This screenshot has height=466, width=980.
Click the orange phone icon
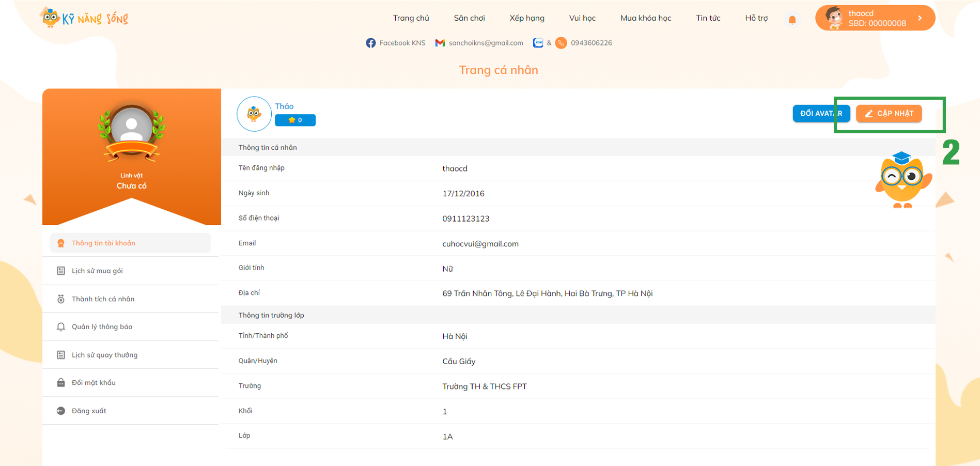561,43
